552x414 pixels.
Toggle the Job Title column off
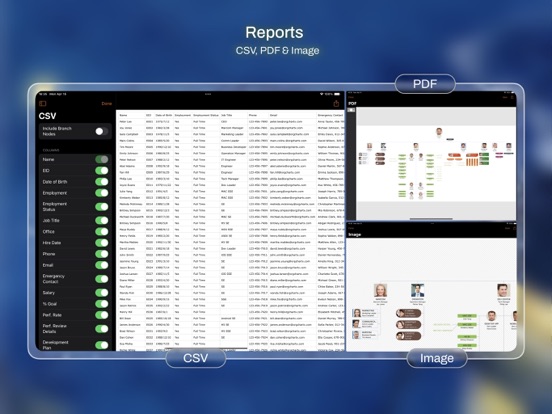pos(102,220)
